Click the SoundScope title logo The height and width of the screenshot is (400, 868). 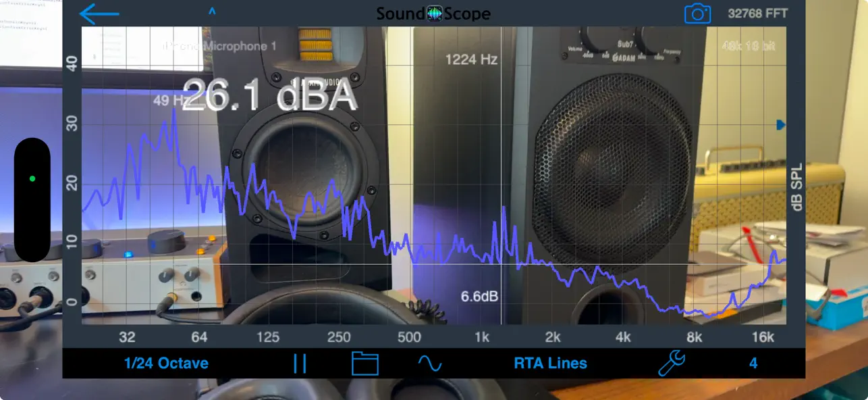tap(433, 14)
